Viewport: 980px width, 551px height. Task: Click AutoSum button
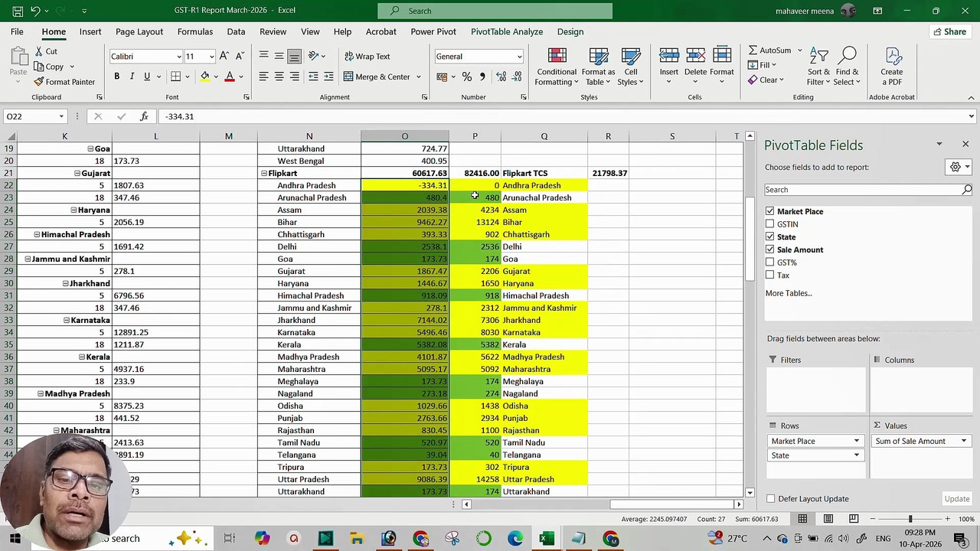click(770, 51)
